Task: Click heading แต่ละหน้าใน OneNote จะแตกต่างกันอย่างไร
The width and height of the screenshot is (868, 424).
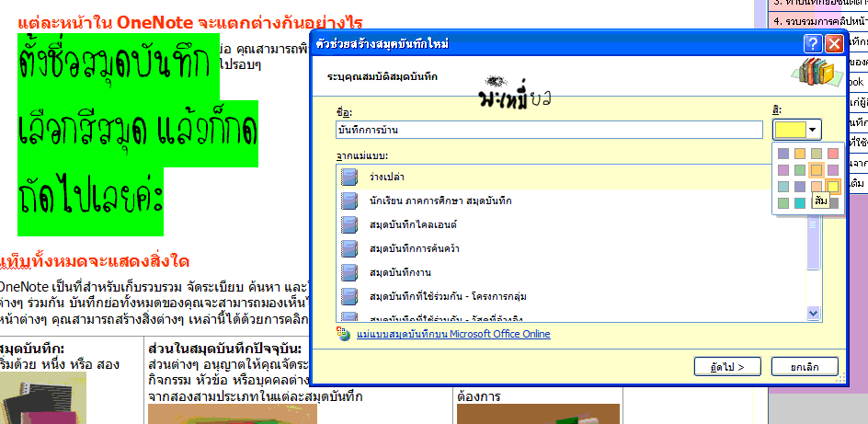Action: click(x=189, y=23)
